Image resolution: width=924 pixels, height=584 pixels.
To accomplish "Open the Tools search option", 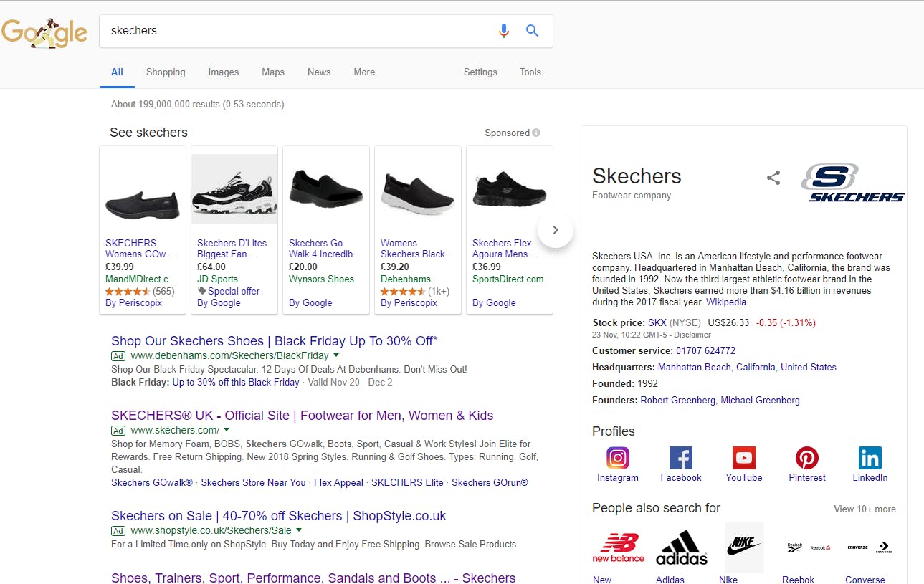I will (530, 72).
